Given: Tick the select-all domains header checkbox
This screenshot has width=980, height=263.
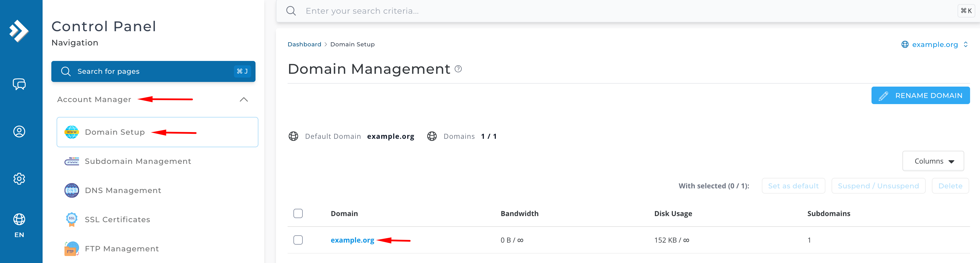Looking at the screenshot, I should coord(298,214).
